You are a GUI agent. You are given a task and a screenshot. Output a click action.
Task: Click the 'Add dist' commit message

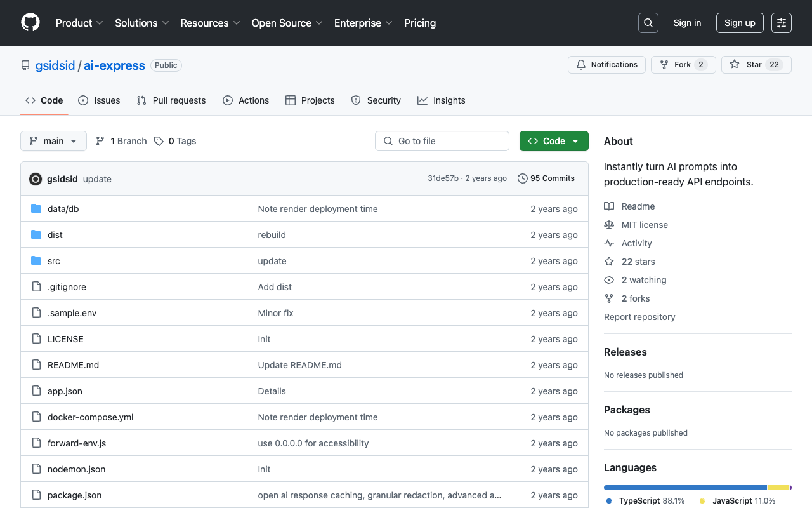(275, 287)
